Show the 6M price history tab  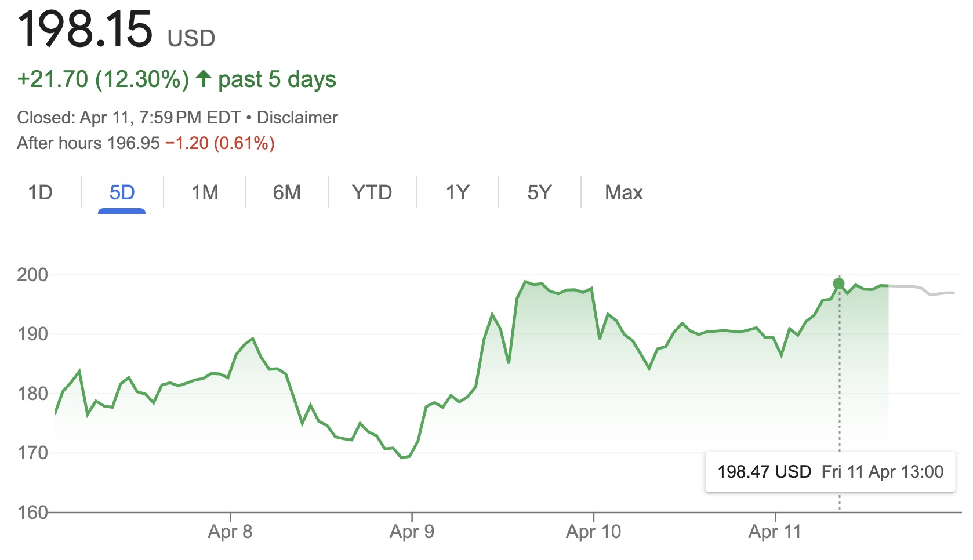tap(286, 192)
